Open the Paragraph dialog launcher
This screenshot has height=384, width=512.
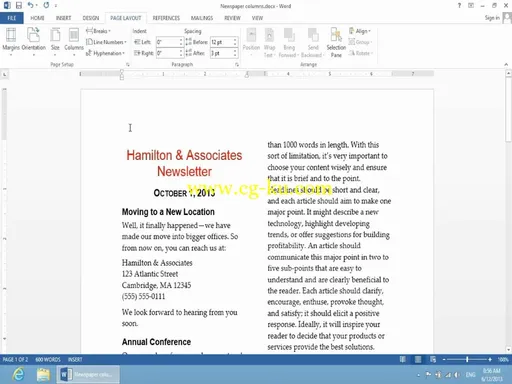(x=237, y=65)
